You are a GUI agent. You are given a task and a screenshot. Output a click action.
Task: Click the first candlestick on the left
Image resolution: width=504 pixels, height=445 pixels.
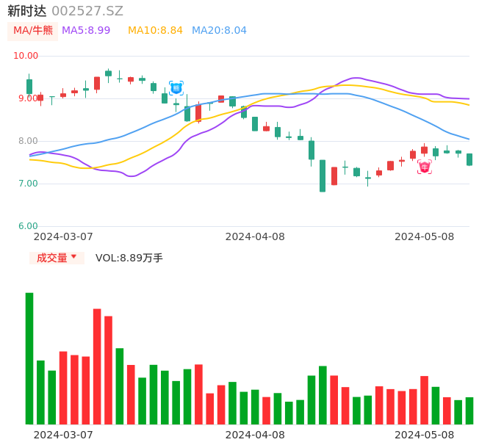29,86
